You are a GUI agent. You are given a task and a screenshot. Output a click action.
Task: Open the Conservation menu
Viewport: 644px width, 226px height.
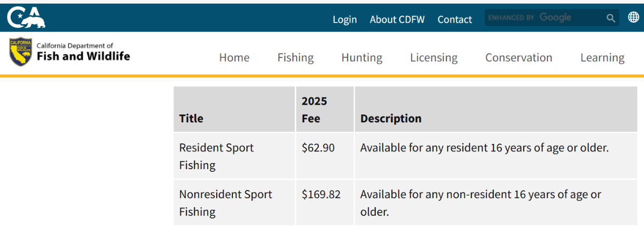tap(518, 57)
